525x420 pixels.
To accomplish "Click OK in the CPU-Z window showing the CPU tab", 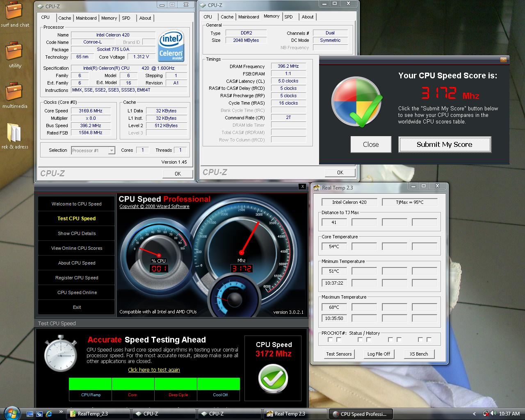I will tap(178, 173).
